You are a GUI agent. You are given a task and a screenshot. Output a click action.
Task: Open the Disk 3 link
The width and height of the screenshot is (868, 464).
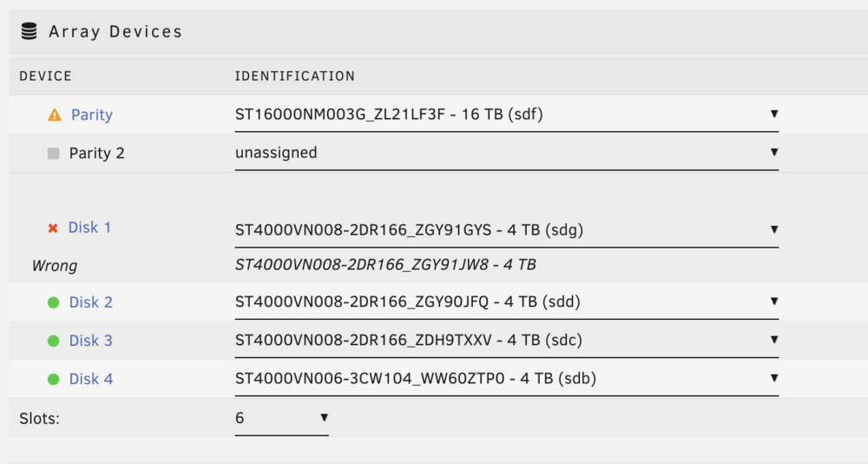coord(91,341)
